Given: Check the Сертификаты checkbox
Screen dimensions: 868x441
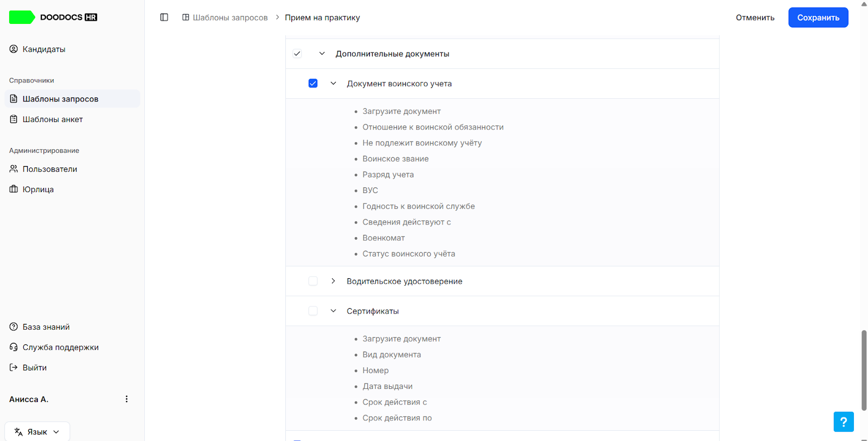Looking at the screenshot, I should click(313, 311).
